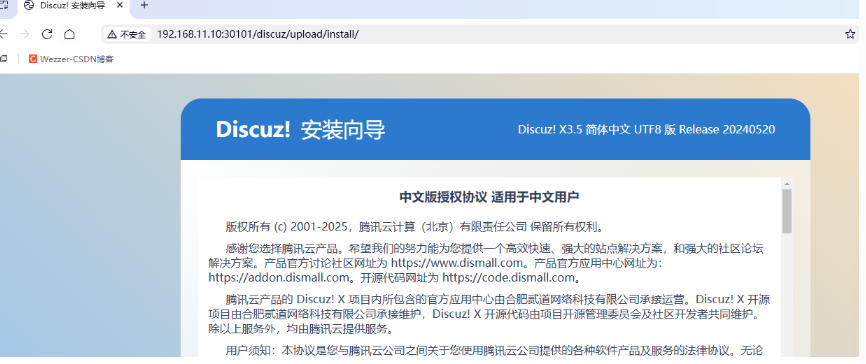
Task: Click the https://code.dismall.com address text
Action: (x=509, y=277)
